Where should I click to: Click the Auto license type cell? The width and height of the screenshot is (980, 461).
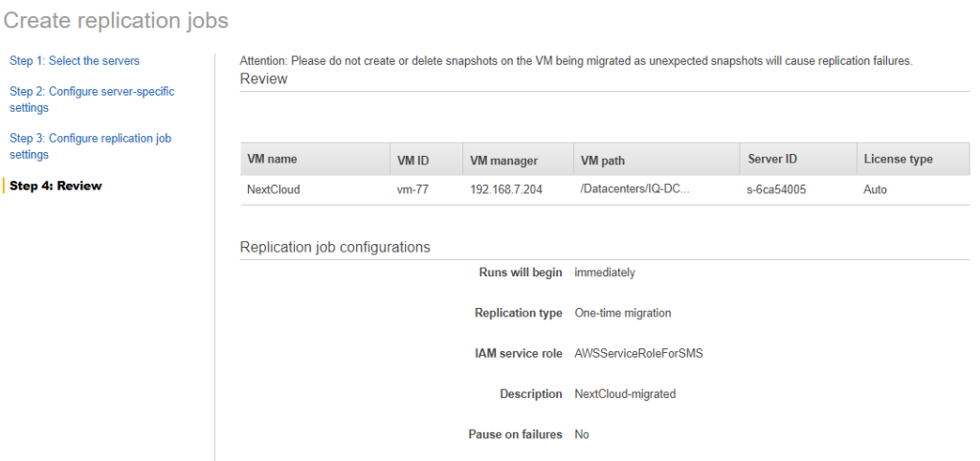tap(875, 189)
